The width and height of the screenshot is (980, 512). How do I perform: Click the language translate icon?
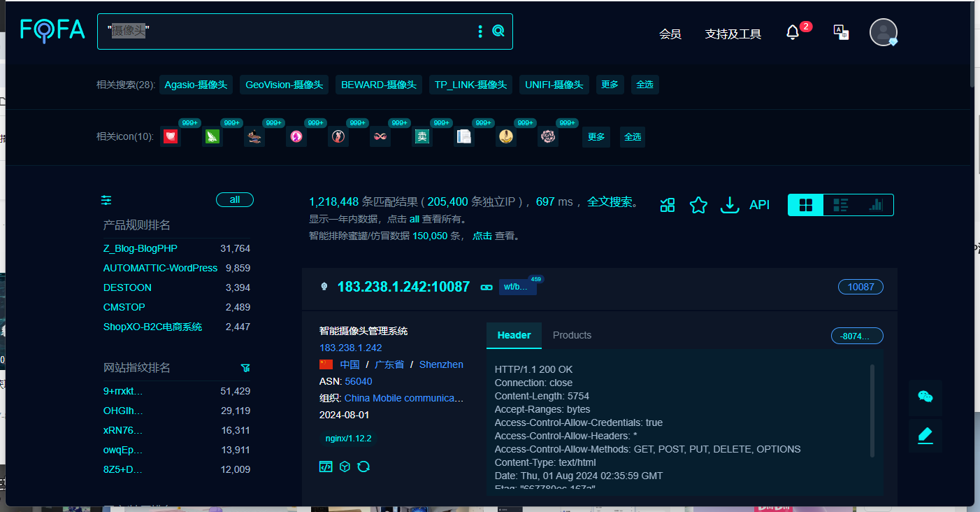[841, 32]
